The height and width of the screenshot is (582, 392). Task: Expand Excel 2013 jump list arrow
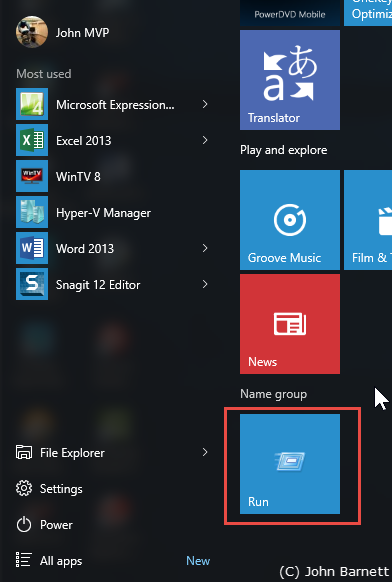(205, 140)
